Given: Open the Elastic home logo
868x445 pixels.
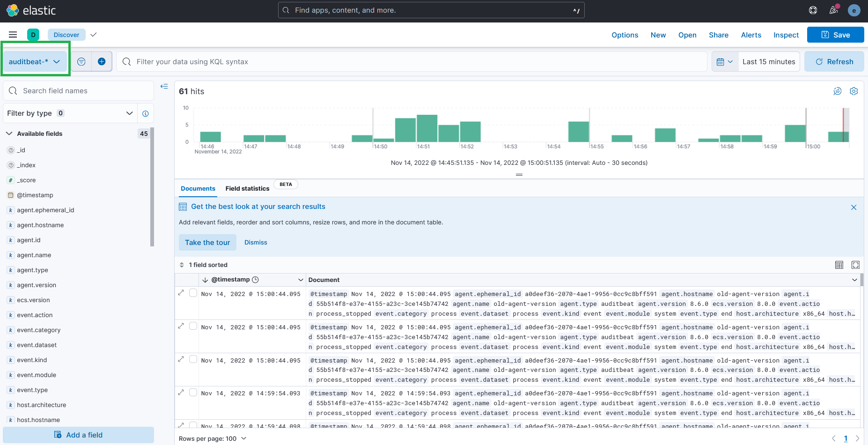Looking at the screenshot, I should pyautogui.click(x=31, y=10).
